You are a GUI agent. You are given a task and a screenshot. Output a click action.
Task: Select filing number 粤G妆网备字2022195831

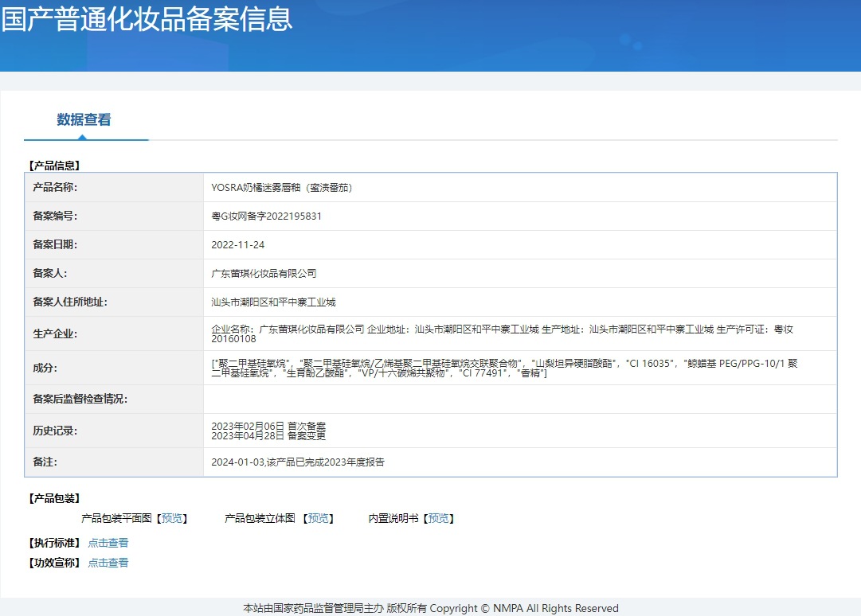point(266,216)
